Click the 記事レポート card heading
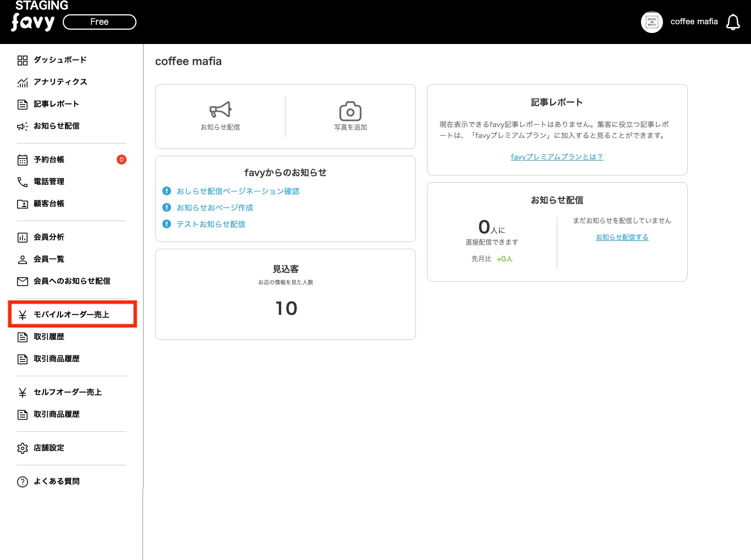 point(557,102)
